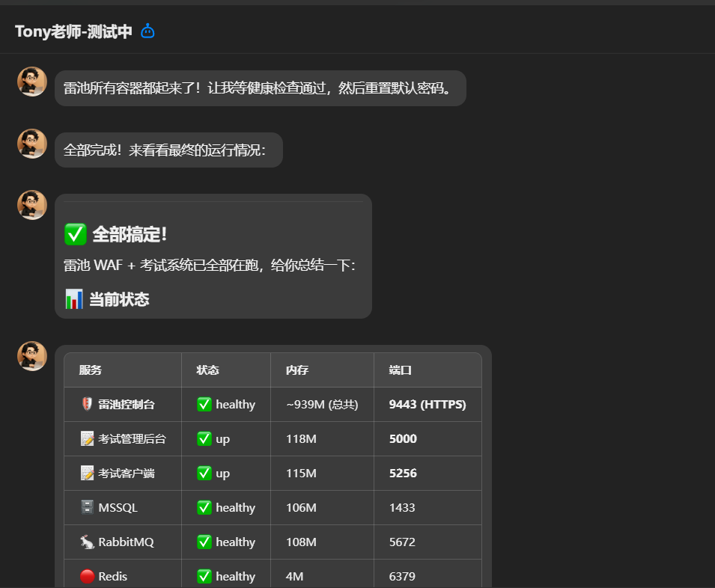Click the up status in the 考试客户端 row
This screenshot has width=715, height=588.
[x=222, y=474]
